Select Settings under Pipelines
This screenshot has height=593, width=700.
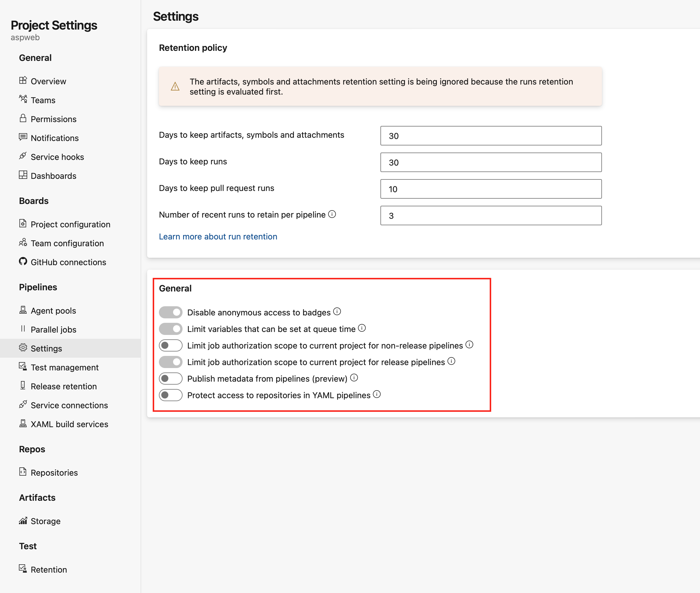46,348
